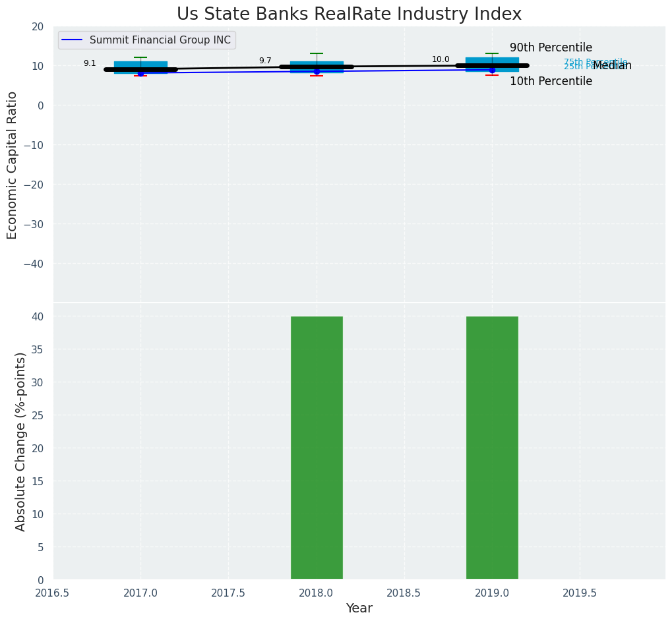Click the blue data point at 2017

coord(140,73)
